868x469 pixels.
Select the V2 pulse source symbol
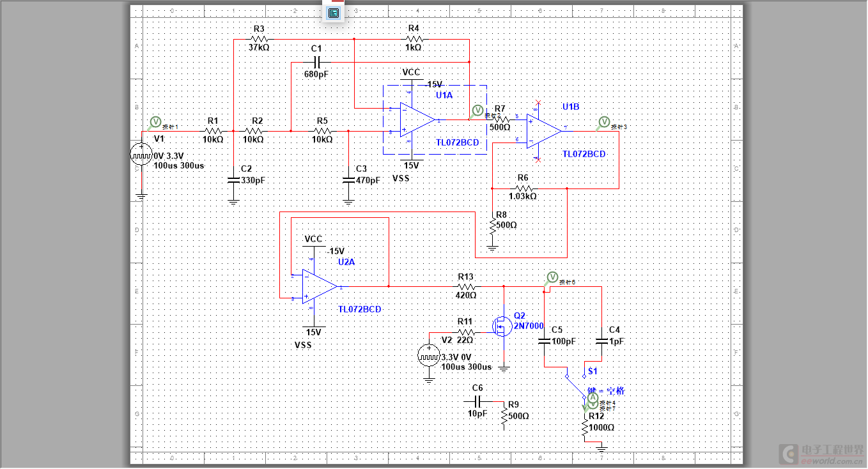click(428, 355)
